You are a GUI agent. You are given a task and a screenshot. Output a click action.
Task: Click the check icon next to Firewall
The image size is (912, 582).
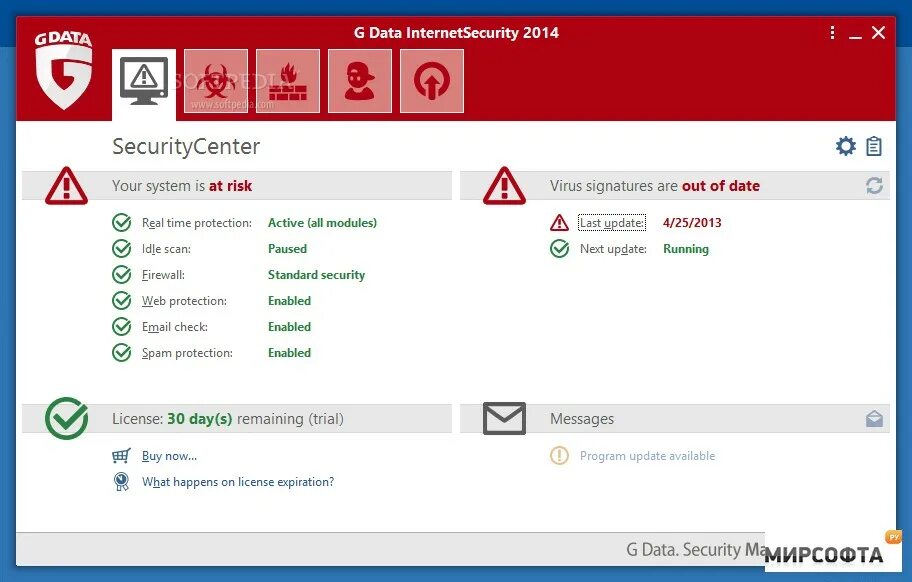tap(122, 274)
